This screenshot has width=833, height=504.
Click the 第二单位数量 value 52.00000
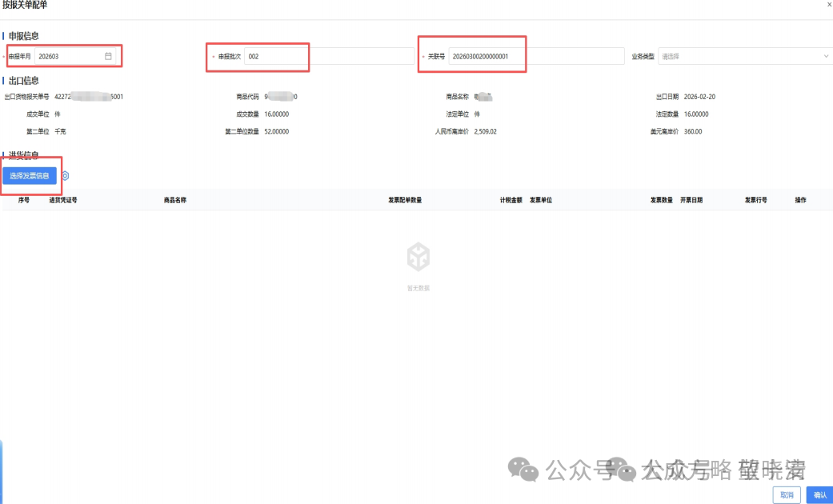[x=277, y=132]
